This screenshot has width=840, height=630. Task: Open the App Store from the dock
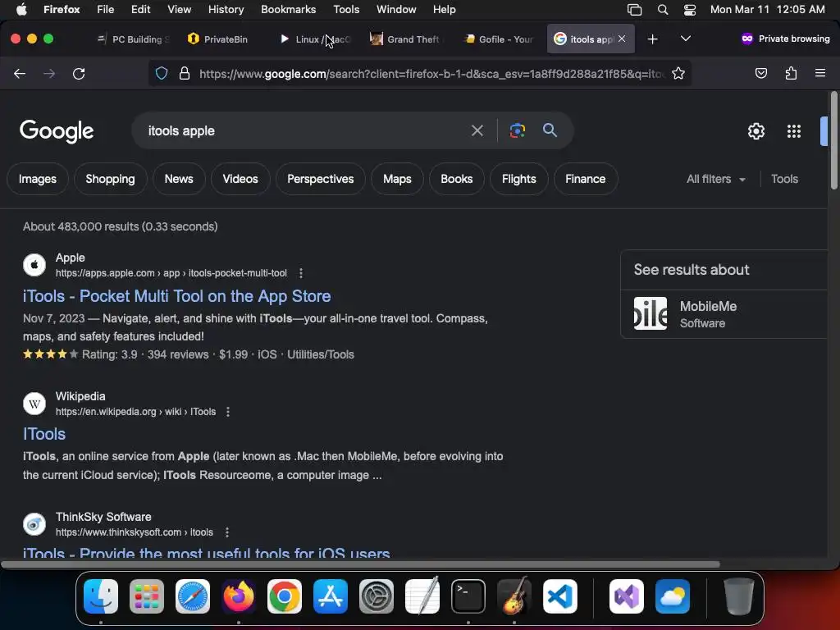click(x=331, y=596)
